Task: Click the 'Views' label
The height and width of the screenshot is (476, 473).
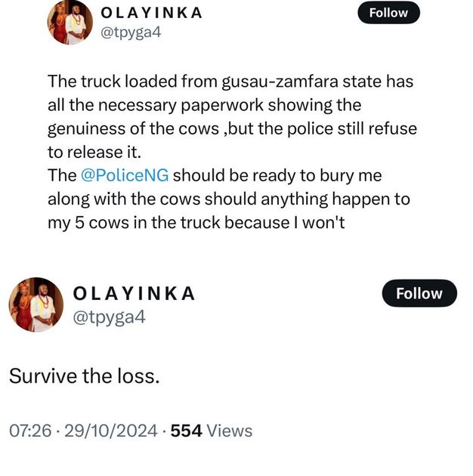Action: click(x=230, y=431)
